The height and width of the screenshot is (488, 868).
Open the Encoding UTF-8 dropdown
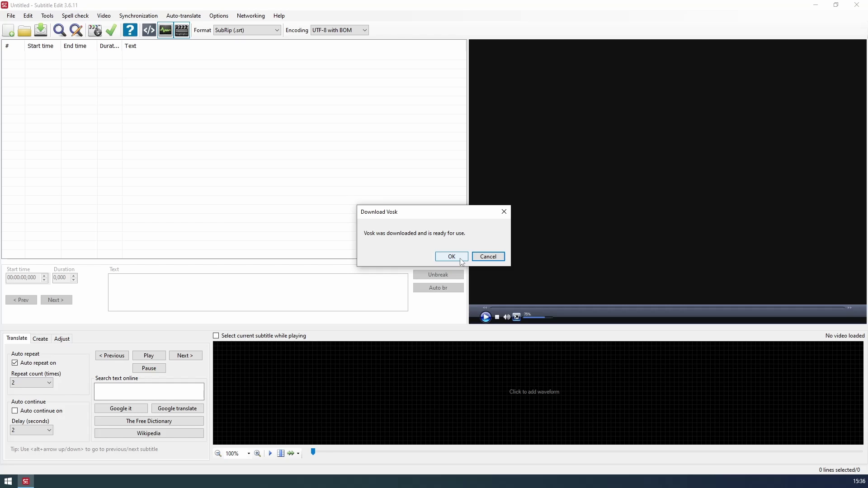pyautogui.click(x=364, y=30)
